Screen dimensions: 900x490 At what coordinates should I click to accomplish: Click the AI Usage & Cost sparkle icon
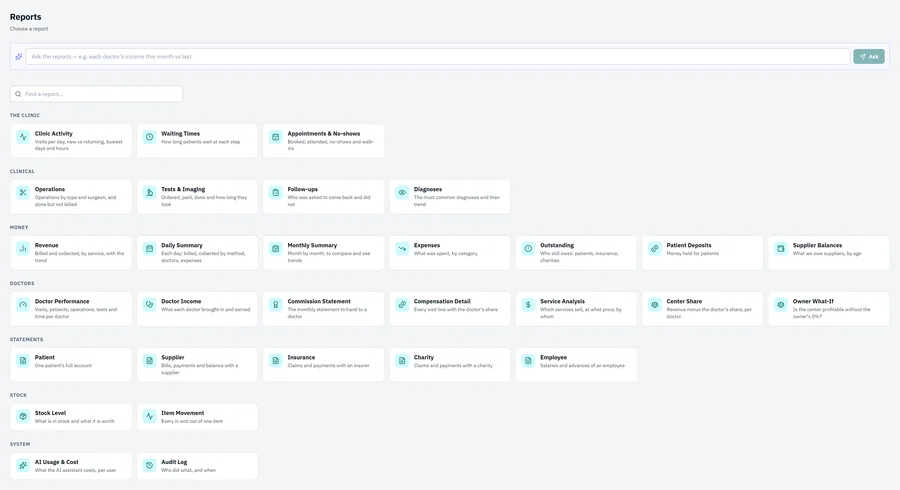23,465
